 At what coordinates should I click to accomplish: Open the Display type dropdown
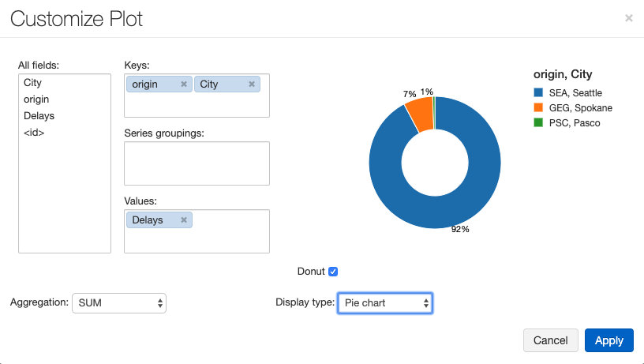[385, 303]
